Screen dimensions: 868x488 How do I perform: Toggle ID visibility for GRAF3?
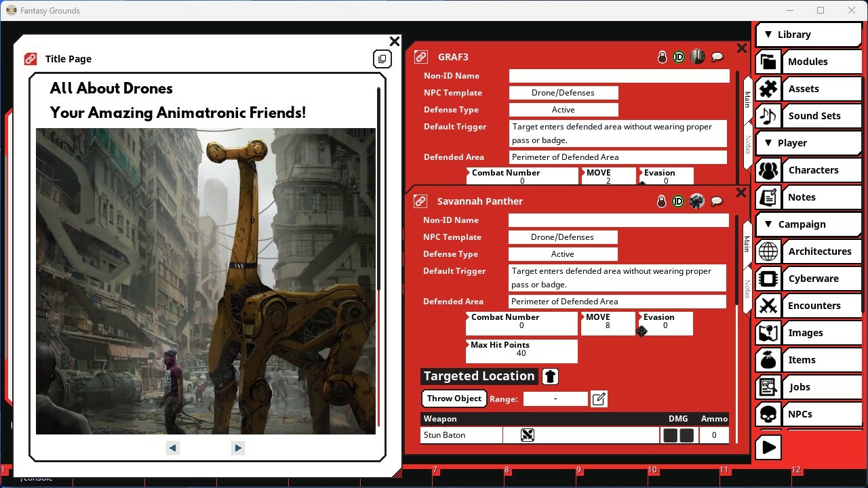click(678, 57)
